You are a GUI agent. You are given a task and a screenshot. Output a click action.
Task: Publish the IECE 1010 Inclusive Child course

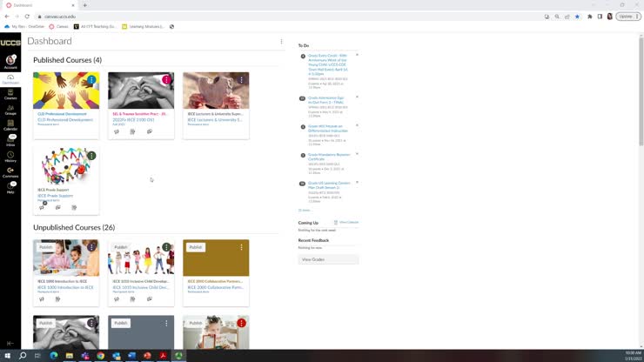pyautogui.click(x=121, y=247)
